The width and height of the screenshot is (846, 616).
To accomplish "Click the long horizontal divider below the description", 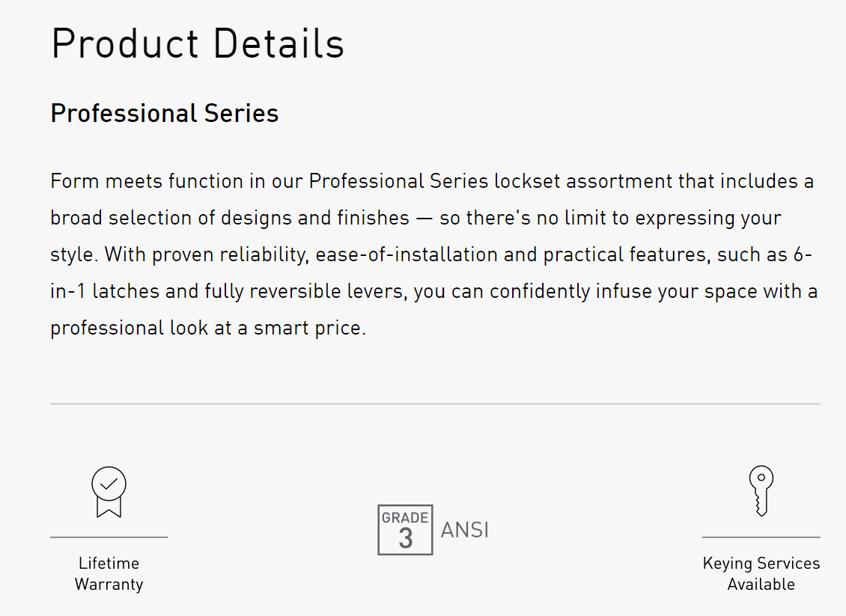I will tap(435, 403).
